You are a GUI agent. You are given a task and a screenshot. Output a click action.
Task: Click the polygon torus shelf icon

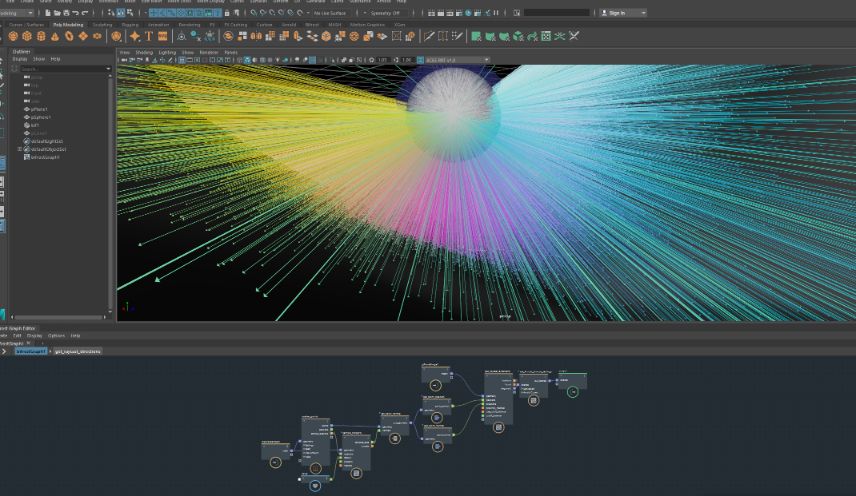click(69, 36)
